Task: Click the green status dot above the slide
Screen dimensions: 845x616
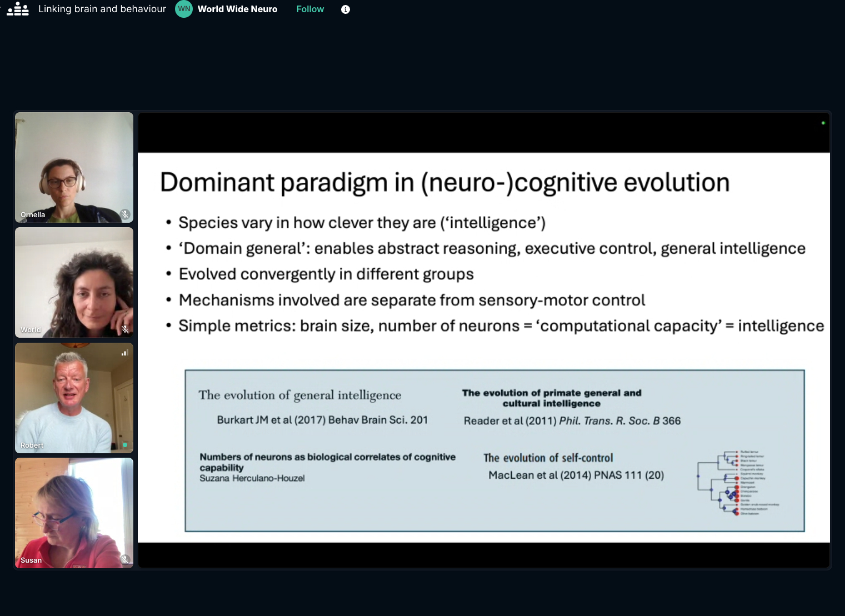Action: click(x=823, y=123)
